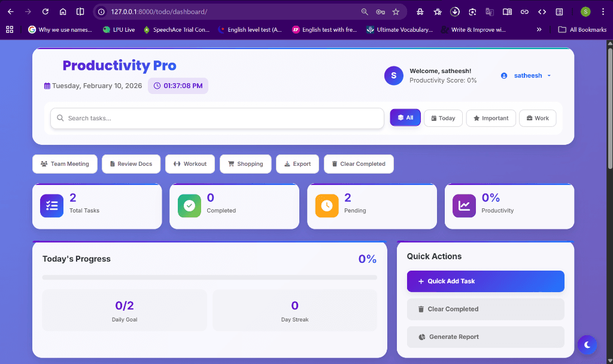Click the Quick Add Task button
This screenshot has height=364, width=613.
485,281
